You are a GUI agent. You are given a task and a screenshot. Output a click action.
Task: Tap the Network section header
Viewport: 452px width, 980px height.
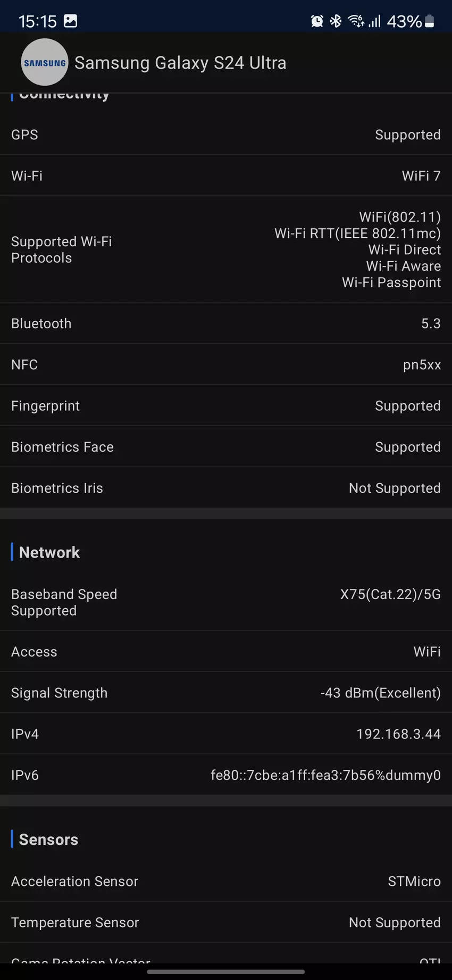point(49,552)
